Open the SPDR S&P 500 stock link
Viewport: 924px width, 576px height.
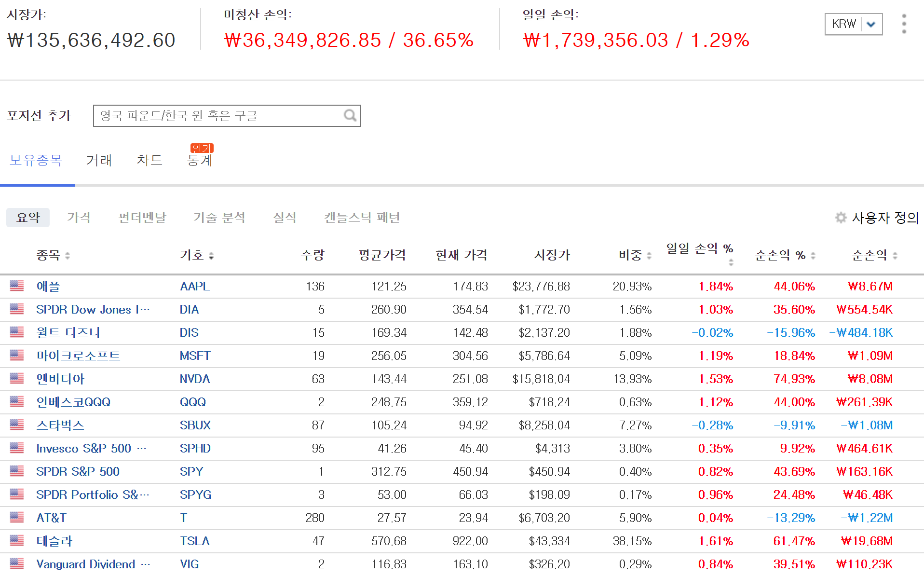pyautogui.click(x=78, y=471)
